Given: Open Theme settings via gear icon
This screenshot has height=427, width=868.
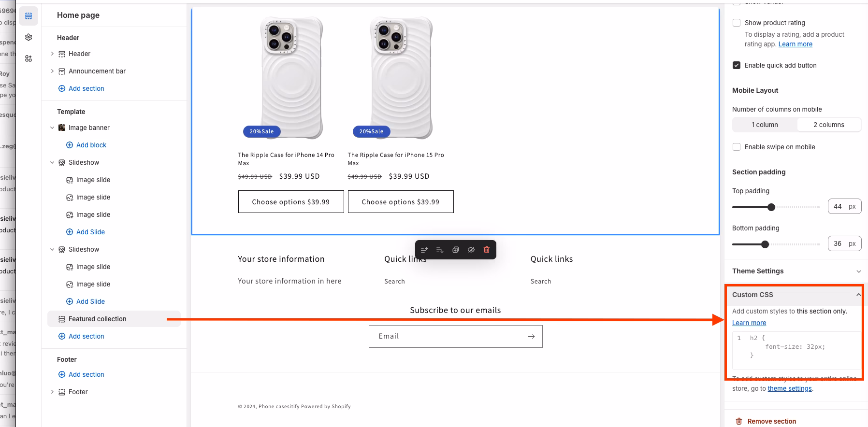Looking at the screenshot, I should 29,37.
